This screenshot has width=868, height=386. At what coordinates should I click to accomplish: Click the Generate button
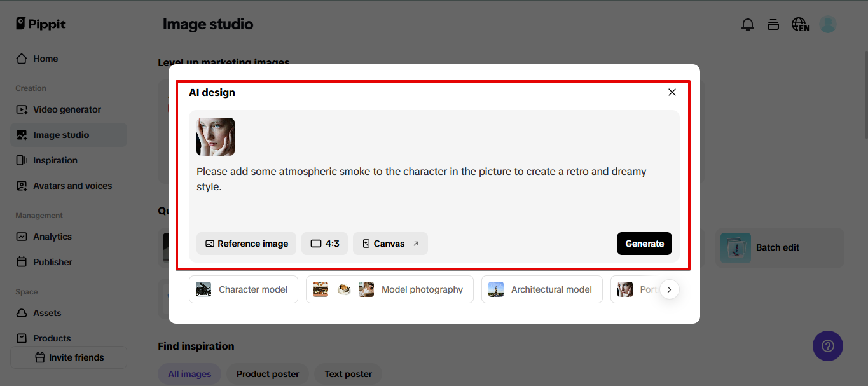tap(644, 244)
